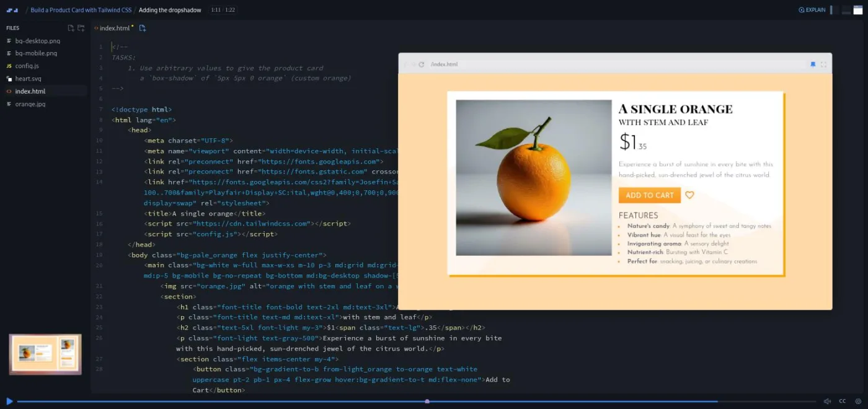The image size is (868, 409).
Task: Click the config.js JS file icon
Action: [9, 66]
